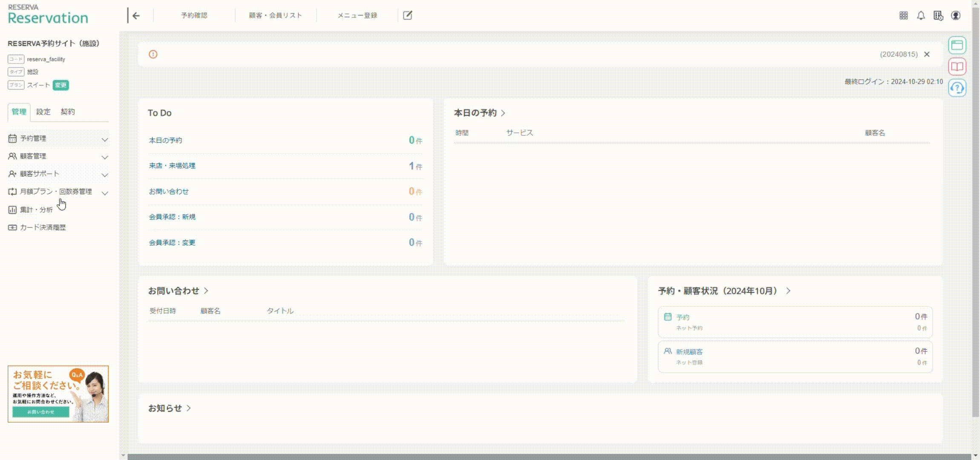Click the 予約管理 calendar icon

point(12,138)
